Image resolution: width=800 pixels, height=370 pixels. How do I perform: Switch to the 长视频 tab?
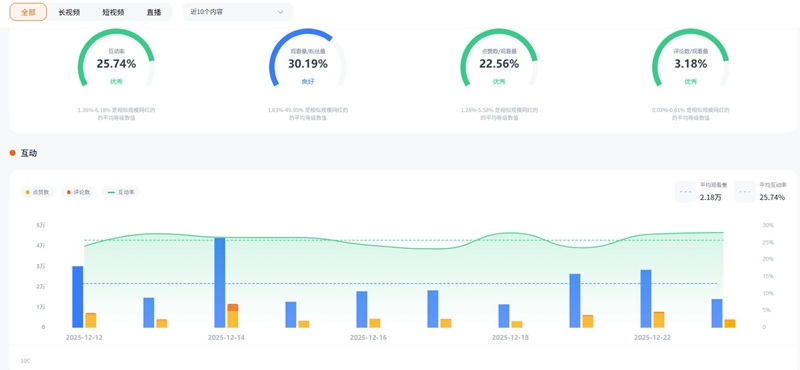click(x=69, y=12)
